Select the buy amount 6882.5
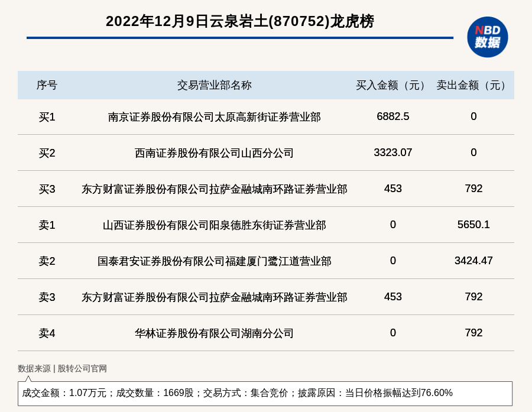The height and width of the screenshot is (412, 532). pyautogui.click(x=393, y=116)
